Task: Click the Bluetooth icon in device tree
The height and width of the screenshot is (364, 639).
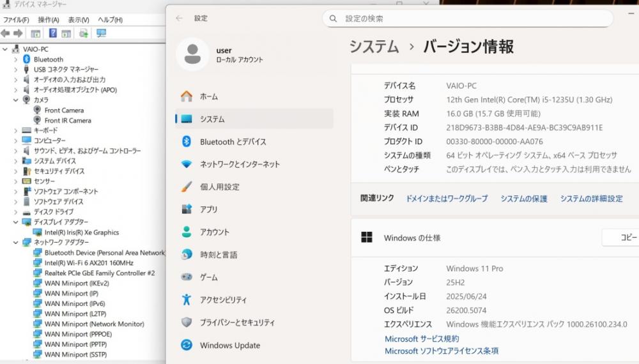Action: coord(26,59)
